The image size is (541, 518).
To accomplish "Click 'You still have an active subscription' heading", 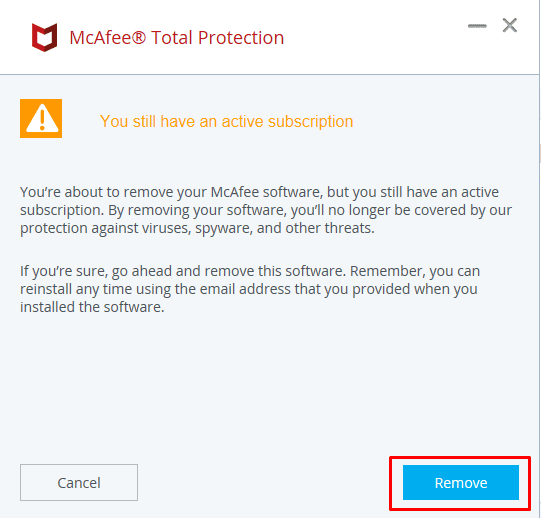I will (x=226, y=121).
